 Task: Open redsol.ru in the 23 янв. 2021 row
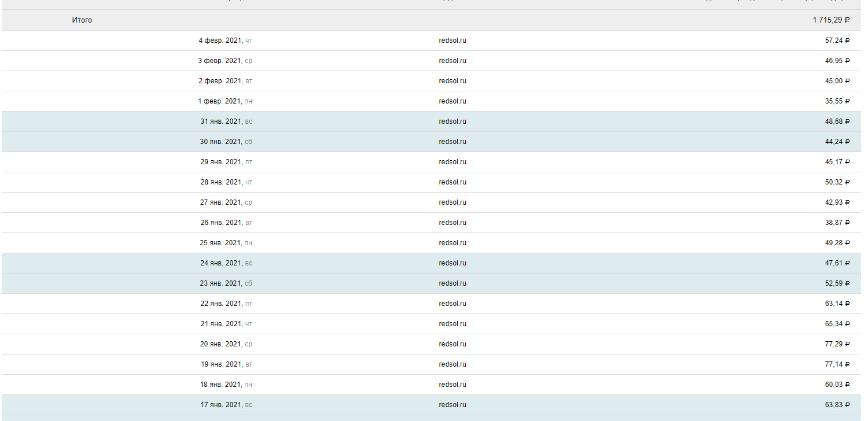(x=452, y=283)
